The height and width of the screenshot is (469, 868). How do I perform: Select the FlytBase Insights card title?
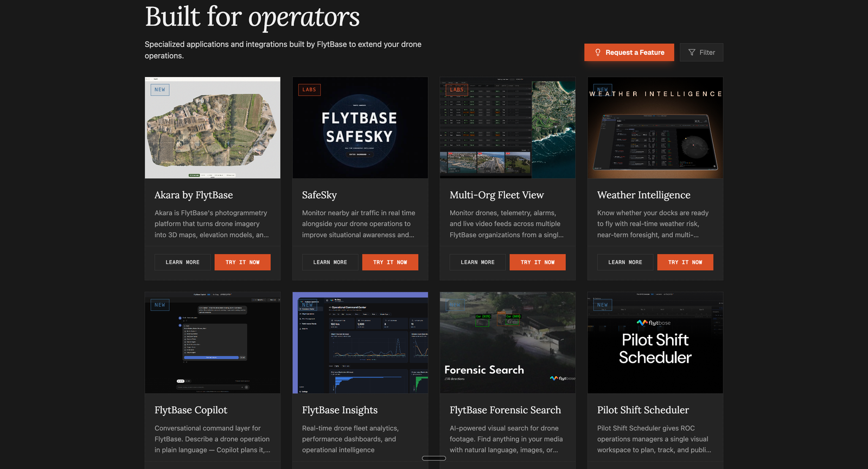pyautogui.click(x=340, y=410)
